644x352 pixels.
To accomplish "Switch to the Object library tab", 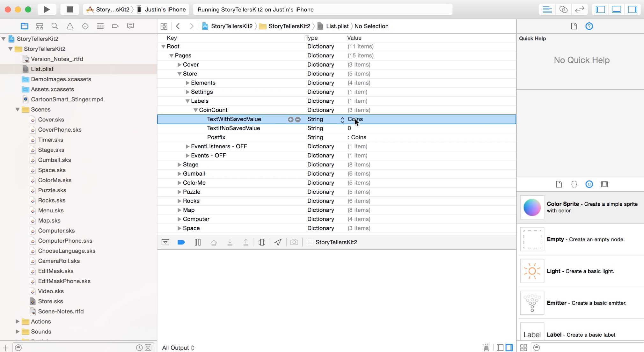I will (x=589, y=184).
